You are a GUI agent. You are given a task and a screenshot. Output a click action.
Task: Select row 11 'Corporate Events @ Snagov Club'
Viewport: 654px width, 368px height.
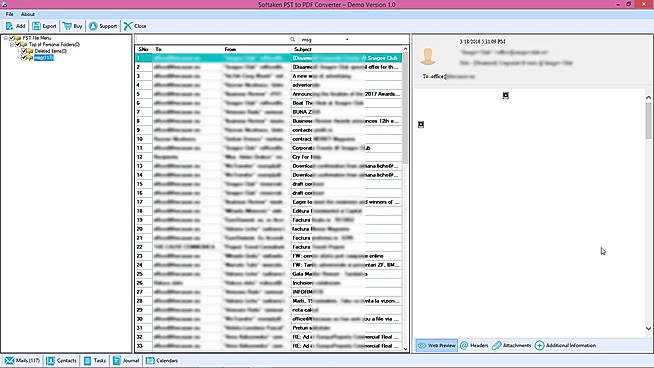269,148
